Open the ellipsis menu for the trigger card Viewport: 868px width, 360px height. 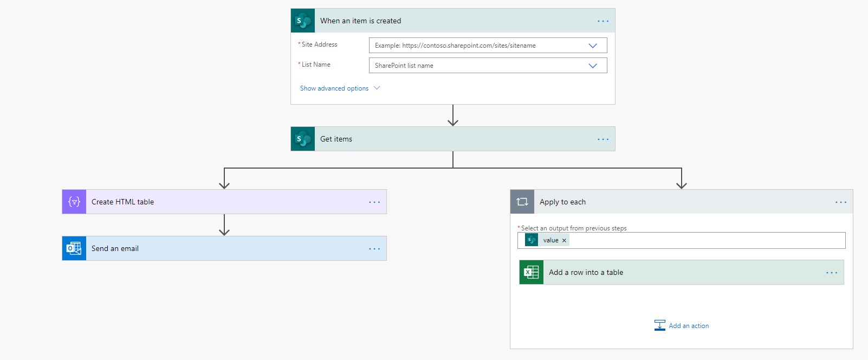pos(603,21)
